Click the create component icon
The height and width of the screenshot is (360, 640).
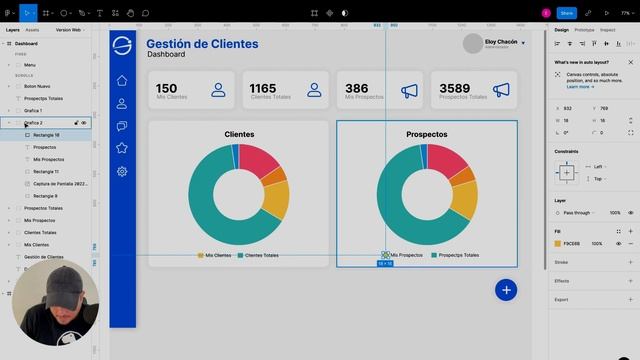coord(329,13)
